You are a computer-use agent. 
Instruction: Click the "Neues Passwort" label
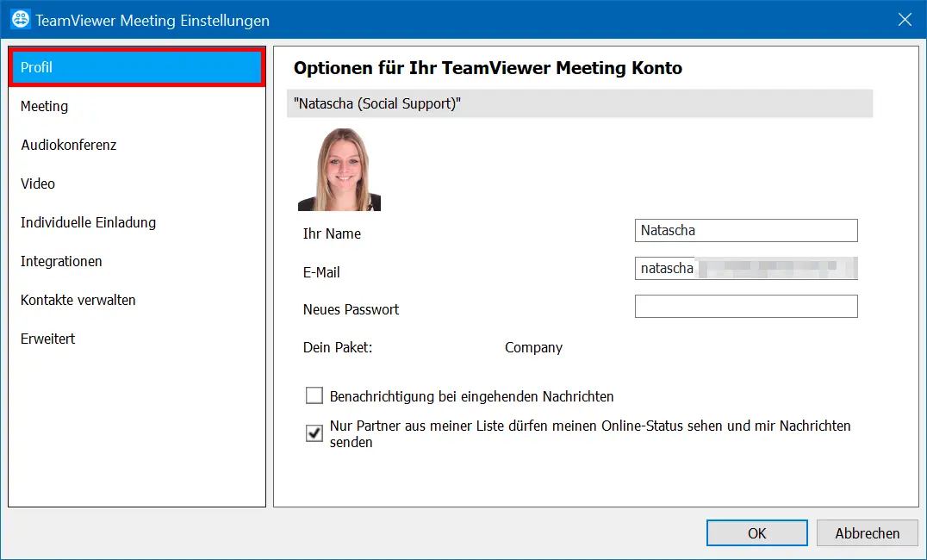coord(352,310)
